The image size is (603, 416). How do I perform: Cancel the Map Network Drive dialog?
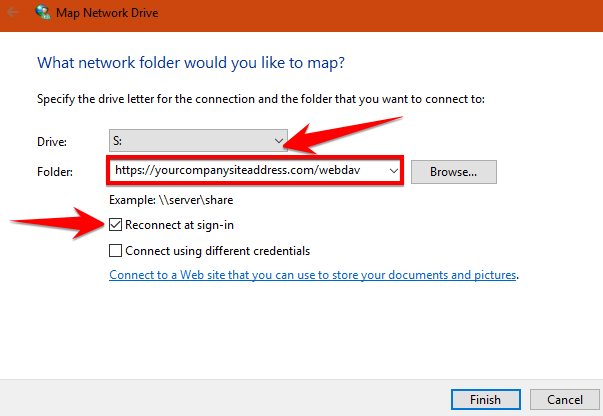point(563,399)
